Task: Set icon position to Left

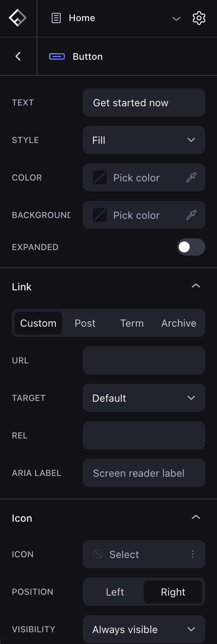Action: tap(115, 592)
